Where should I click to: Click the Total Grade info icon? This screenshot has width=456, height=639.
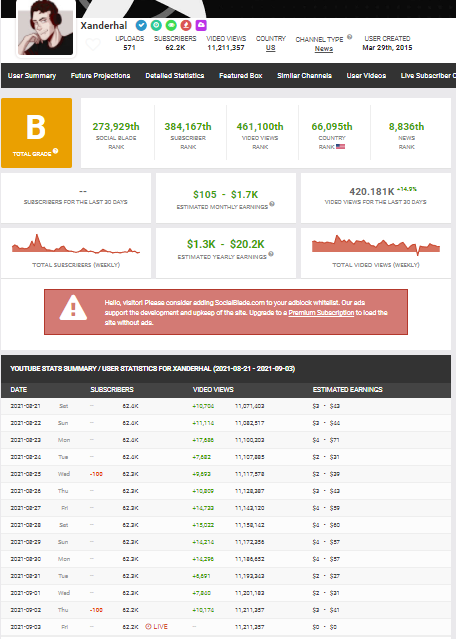tap(55, 151)
